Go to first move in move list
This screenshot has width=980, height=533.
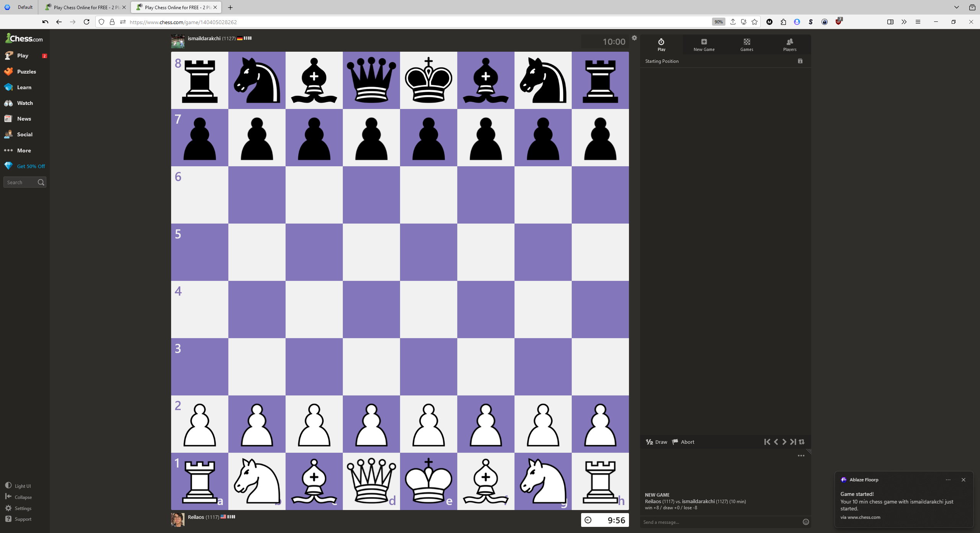767,442
